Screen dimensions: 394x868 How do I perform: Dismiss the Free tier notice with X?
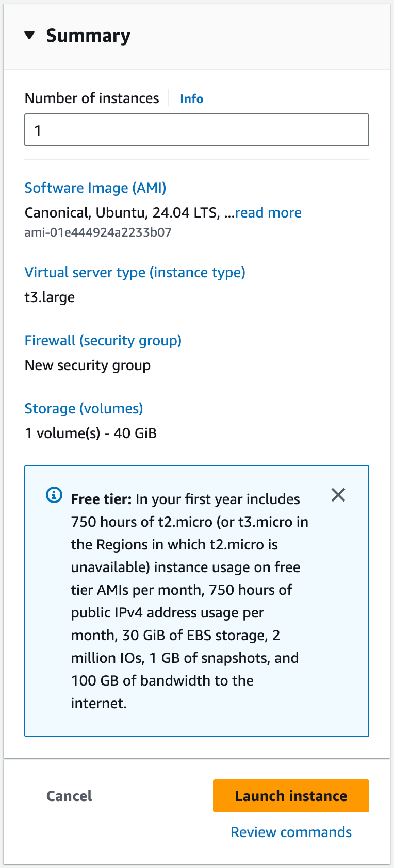point(338,495)
